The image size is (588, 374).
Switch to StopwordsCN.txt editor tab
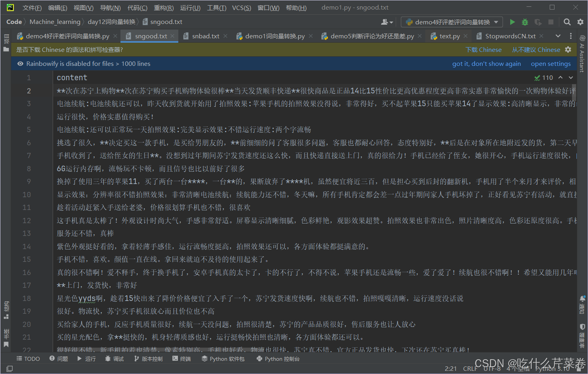pyautogui.click(x=510, y=36)
